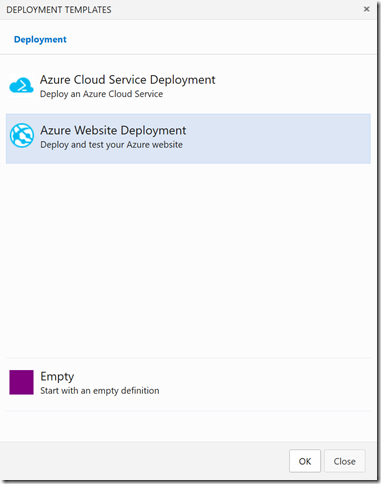Click the purple Empty template icon
This screenshot has height=484, width=381.
pos(21,382)
